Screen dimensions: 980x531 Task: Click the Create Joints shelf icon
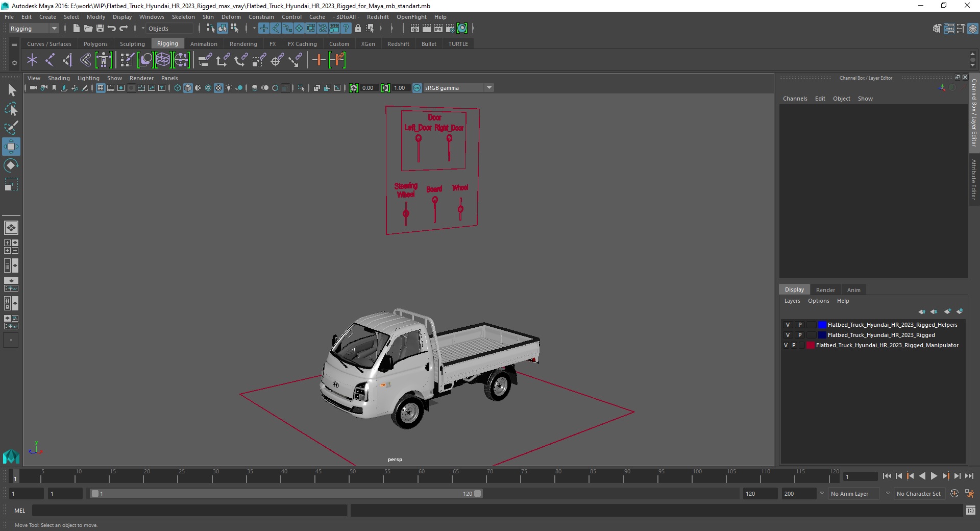pyautogui.click(x=50, y=60)
